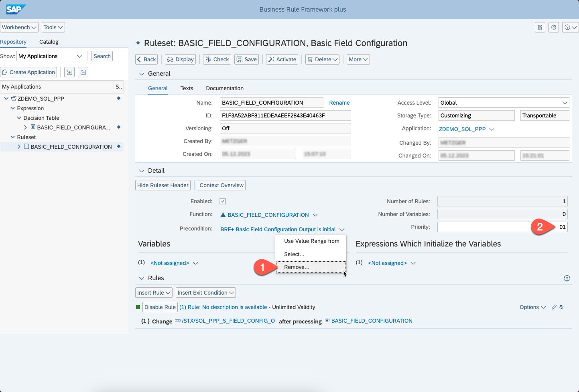
Task: Choose Remove... from the precondition menu
Action: 297,267
